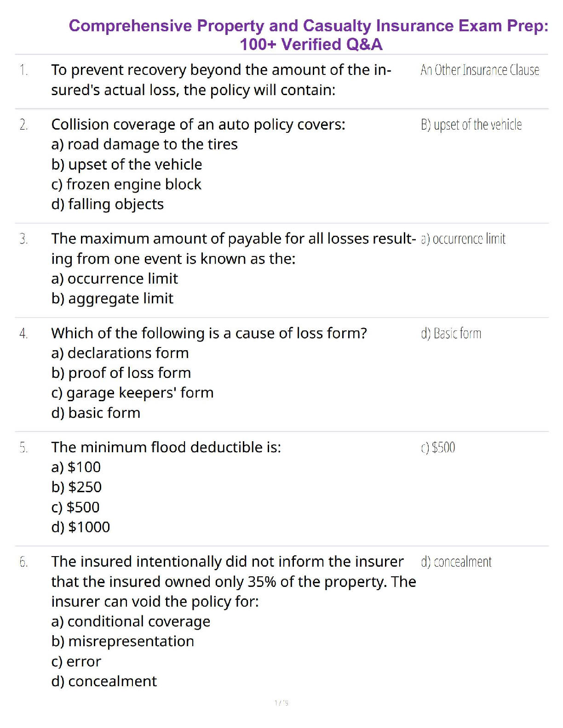The image size is (563, 728).
Task: Click the answer "An Other Insurance Clause"
Action: pyautogui.click(x=479, y=70)
